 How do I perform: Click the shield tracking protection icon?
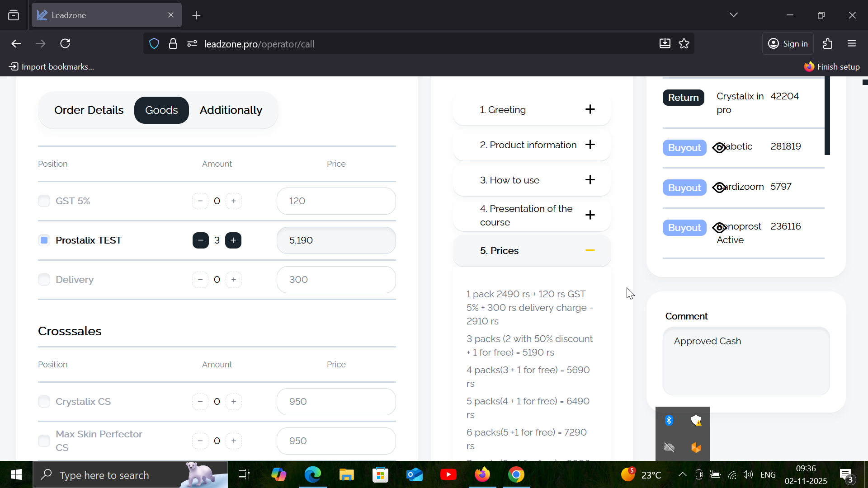pos(154,44)
